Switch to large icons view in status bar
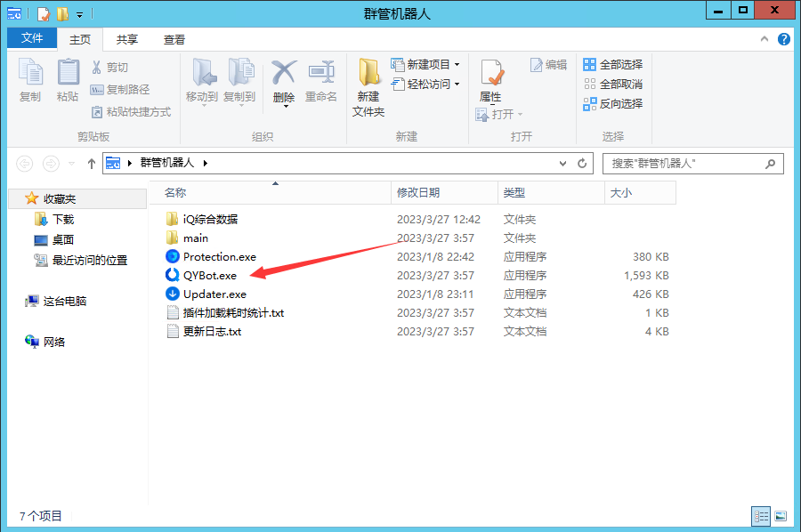 pyautogui.click(x=781, y=517)
